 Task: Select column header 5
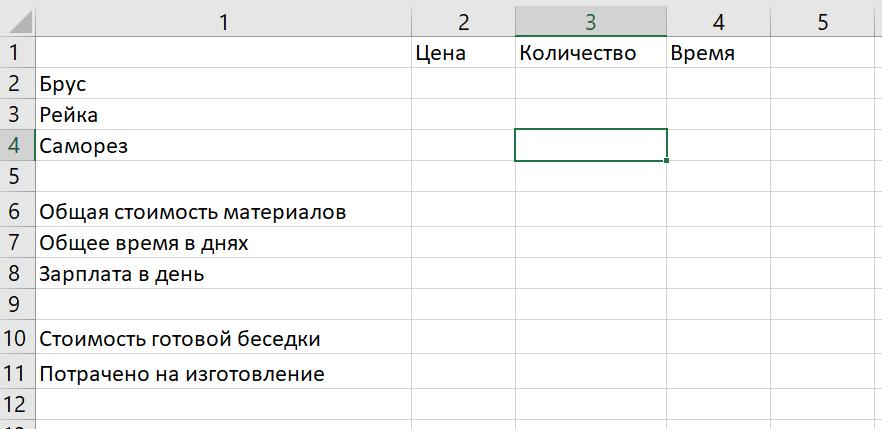click(823, 22)
